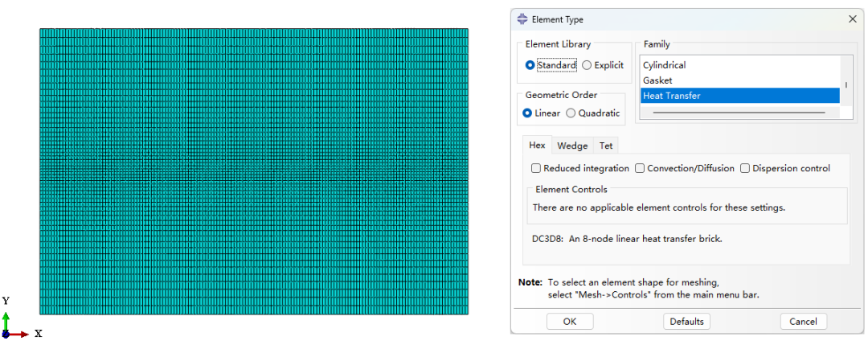868x345 pixels.
Task: Click the Family list vertical scrollbar
Action: 845,85
